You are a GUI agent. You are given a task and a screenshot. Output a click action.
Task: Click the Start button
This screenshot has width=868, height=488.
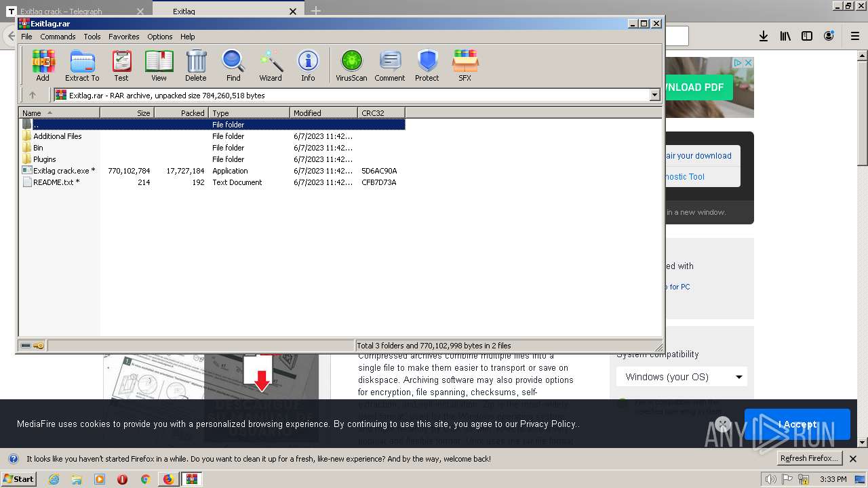click(18, 479)
